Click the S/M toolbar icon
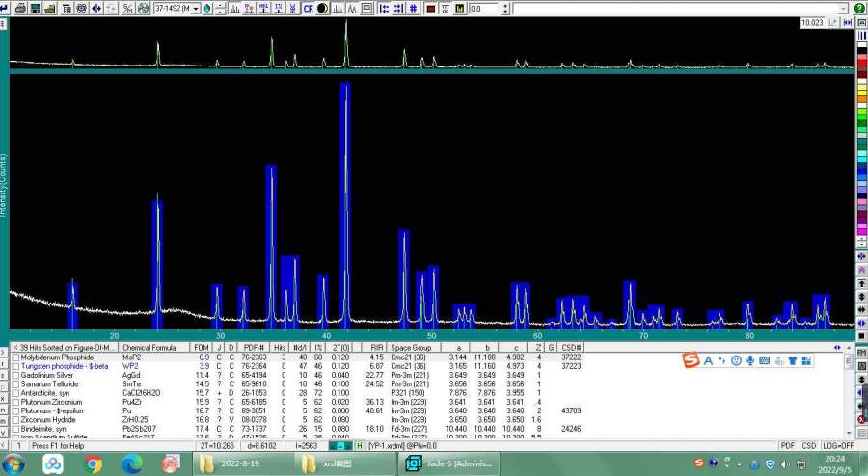The image size is (868, 476). (127, 8)
